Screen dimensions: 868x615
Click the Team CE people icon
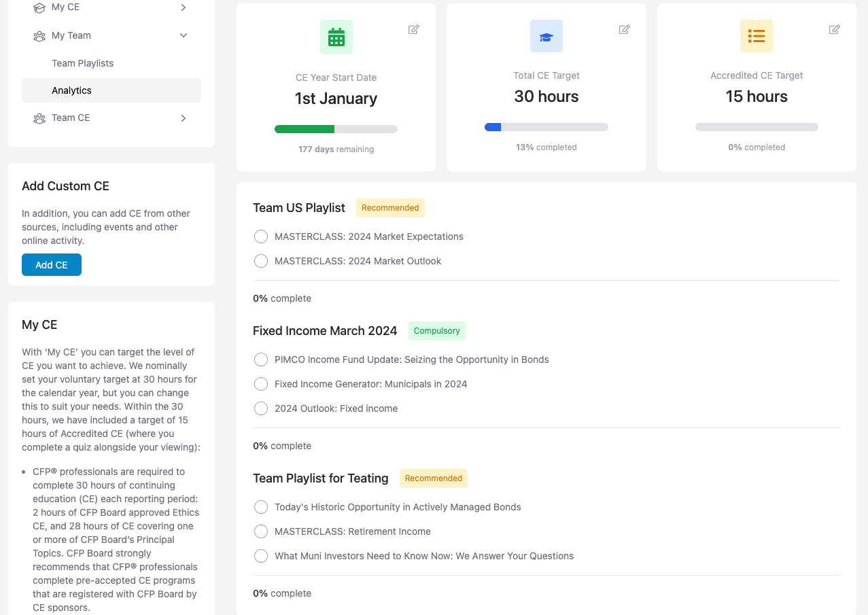[x=39, y=118]
